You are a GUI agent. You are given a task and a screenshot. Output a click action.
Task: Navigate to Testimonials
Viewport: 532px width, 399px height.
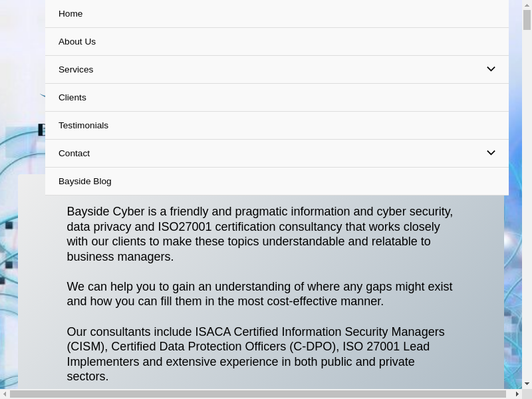point(83,126)
